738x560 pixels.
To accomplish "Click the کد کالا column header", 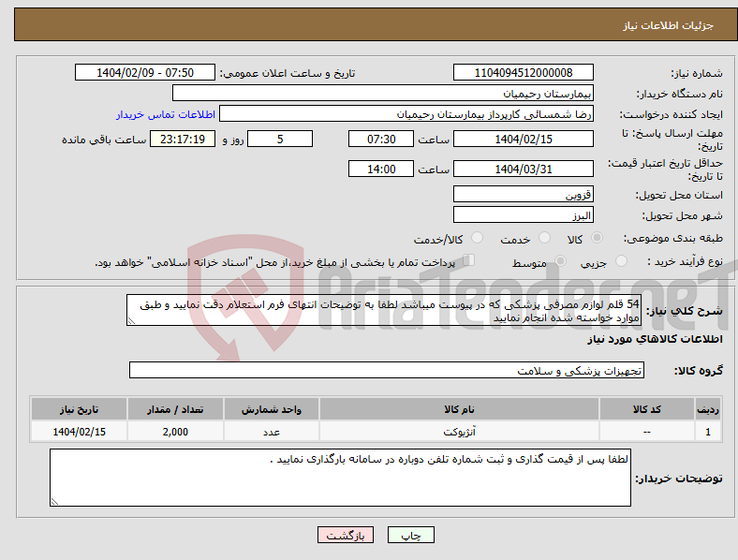I will 647,409.
